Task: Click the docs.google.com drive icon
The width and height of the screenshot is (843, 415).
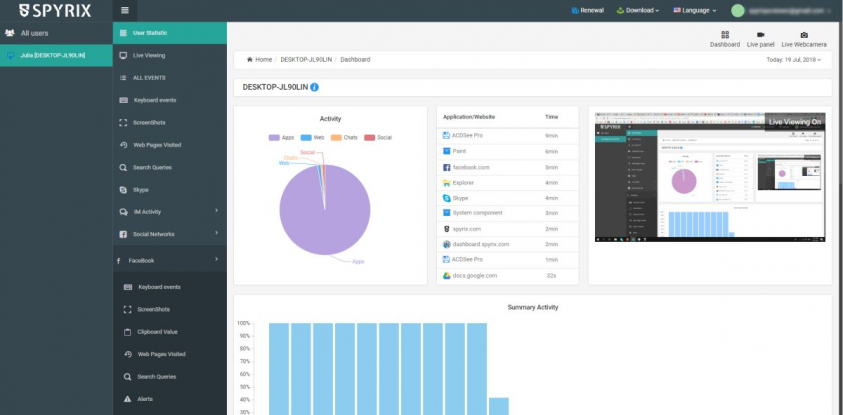Action: [446, 275]
